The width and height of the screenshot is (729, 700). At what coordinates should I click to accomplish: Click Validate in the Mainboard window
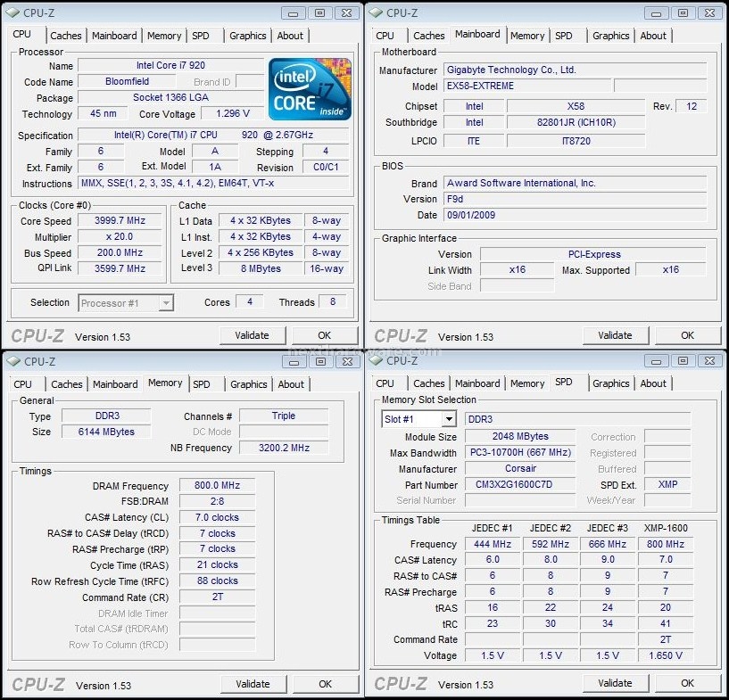pyautogui.click(x=615, y=335)
